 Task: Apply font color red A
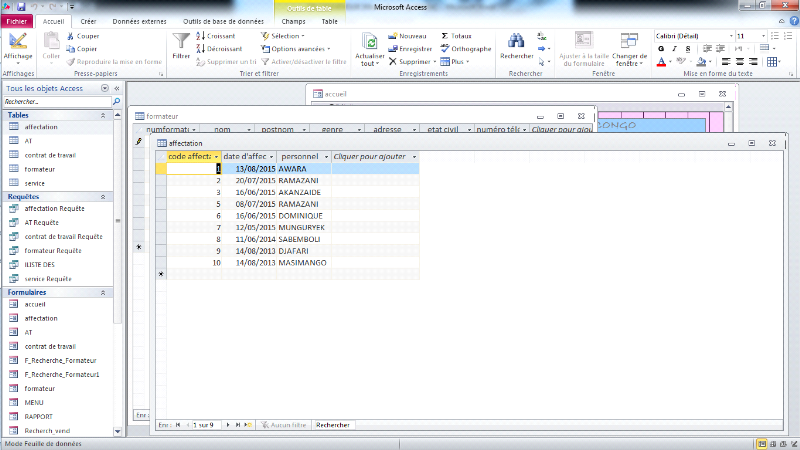[x=661, y=62]
